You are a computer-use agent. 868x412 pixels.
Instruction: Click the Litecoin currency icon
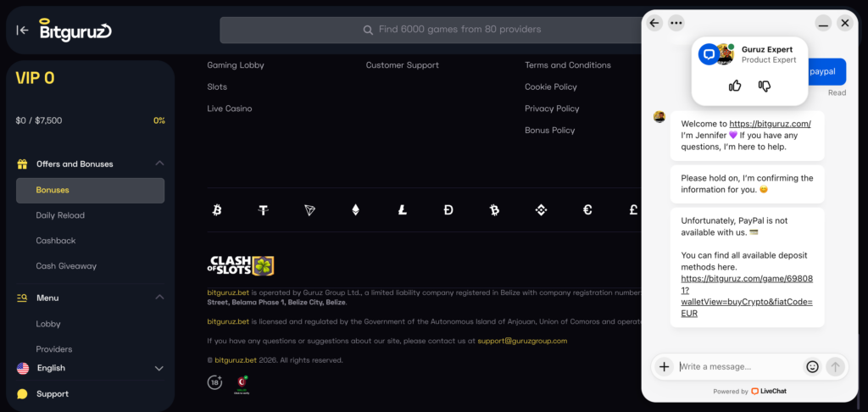(403, 210)
